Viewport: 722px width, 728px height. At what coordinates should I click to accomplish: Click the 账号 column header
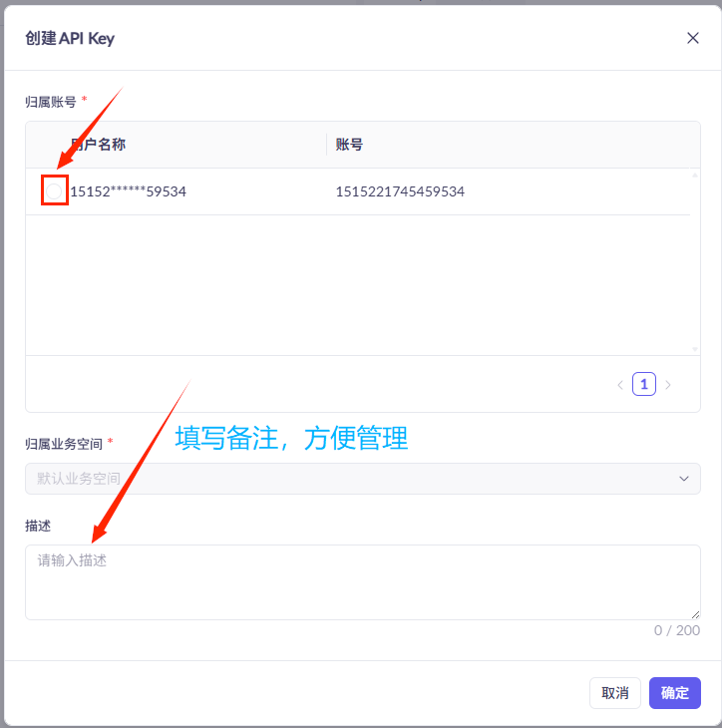pos(349,145)
